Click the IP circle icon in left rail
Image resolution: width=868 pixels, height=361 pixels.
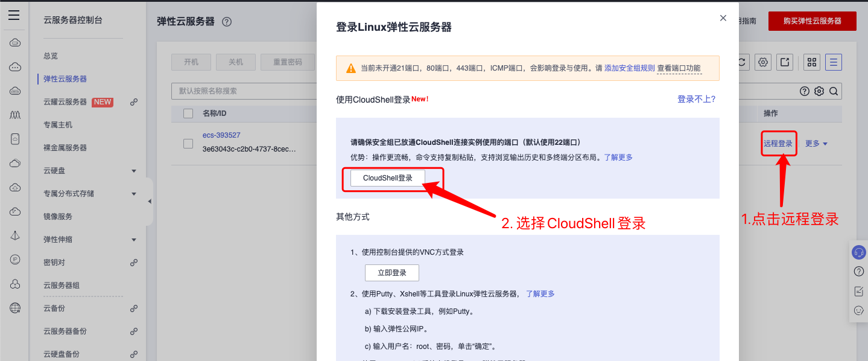[x=15, y=260]
